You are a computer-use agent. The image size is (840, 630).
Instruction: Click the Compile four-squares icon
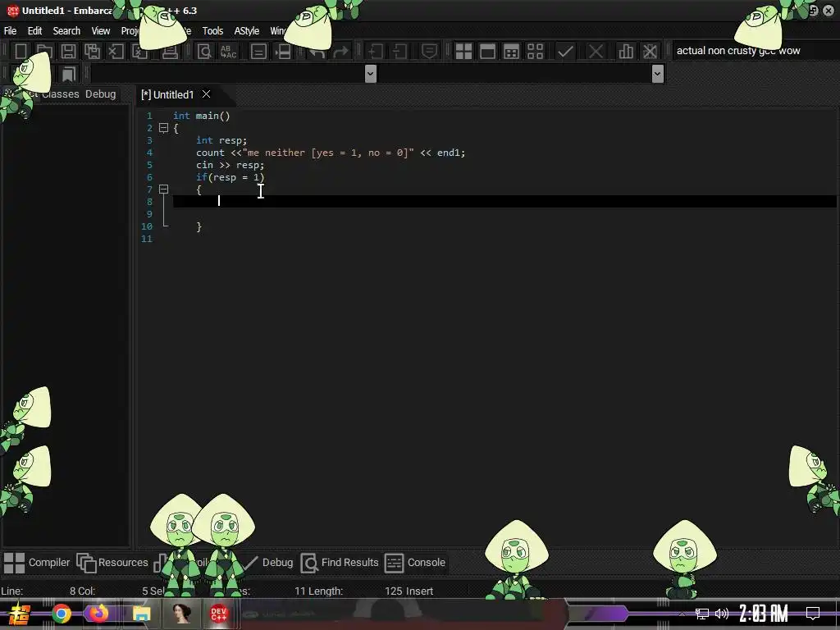tap(463, 52)
